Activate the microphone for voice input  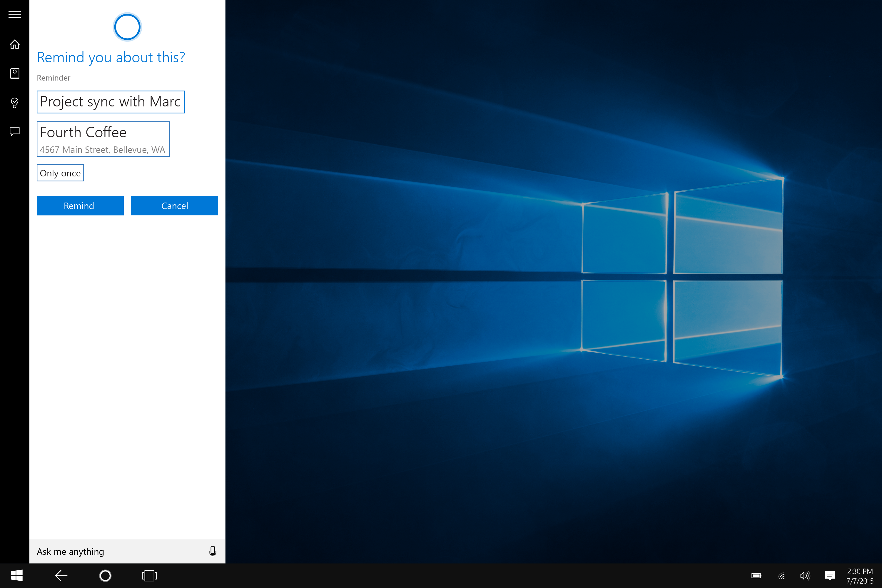click(x=212, y=551)
